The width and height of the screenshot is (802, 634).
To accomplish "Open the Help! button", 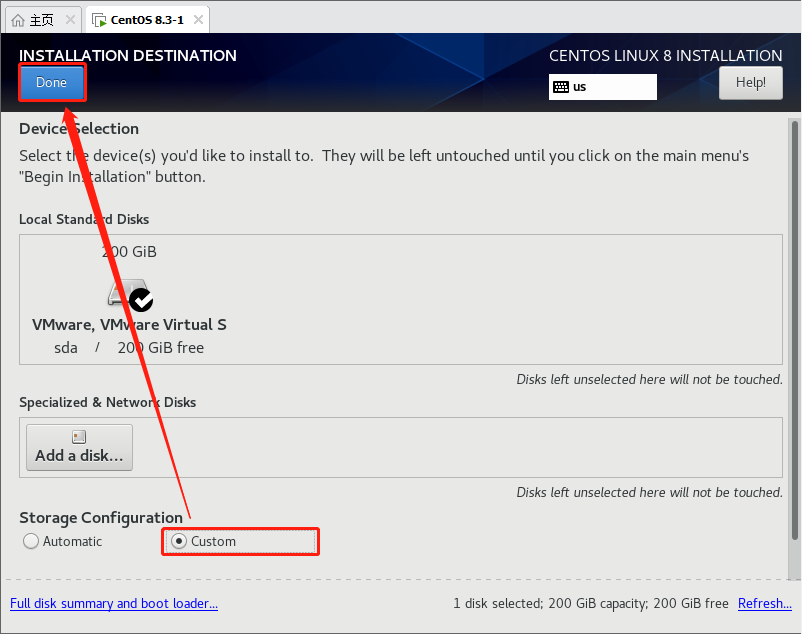I will (x=750, y=82).
